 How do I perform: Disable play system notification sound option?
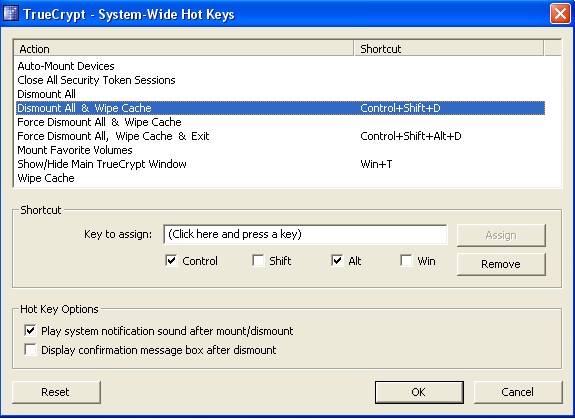coord(30,331)
